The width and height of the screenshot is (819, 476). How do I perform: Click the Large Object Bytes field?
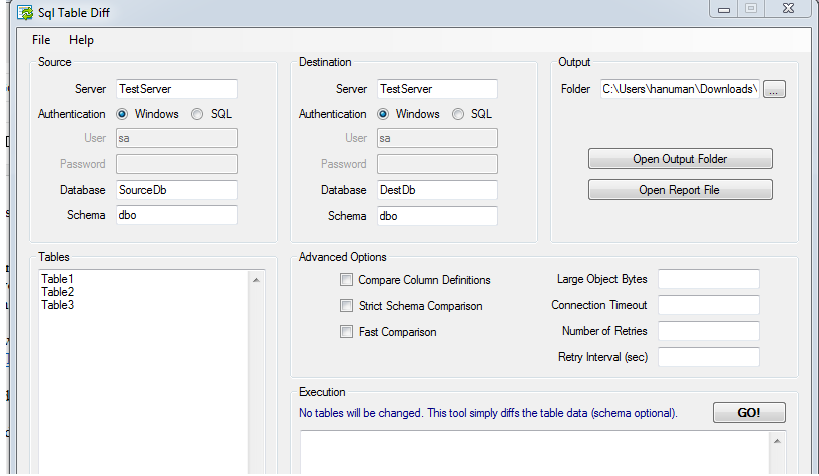pos(709,279)
